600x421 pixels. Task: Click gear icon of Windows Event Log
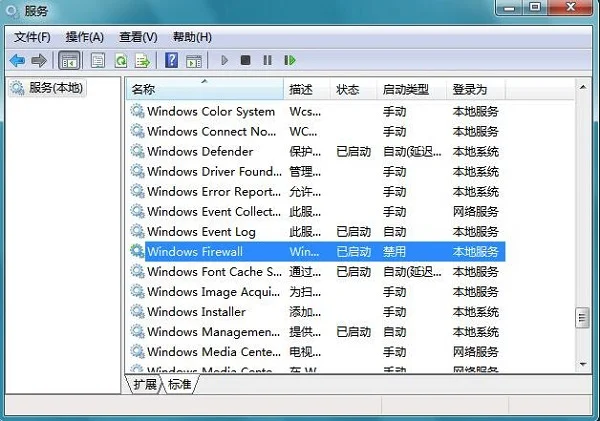pyautogui.click(x=137, y=231)
